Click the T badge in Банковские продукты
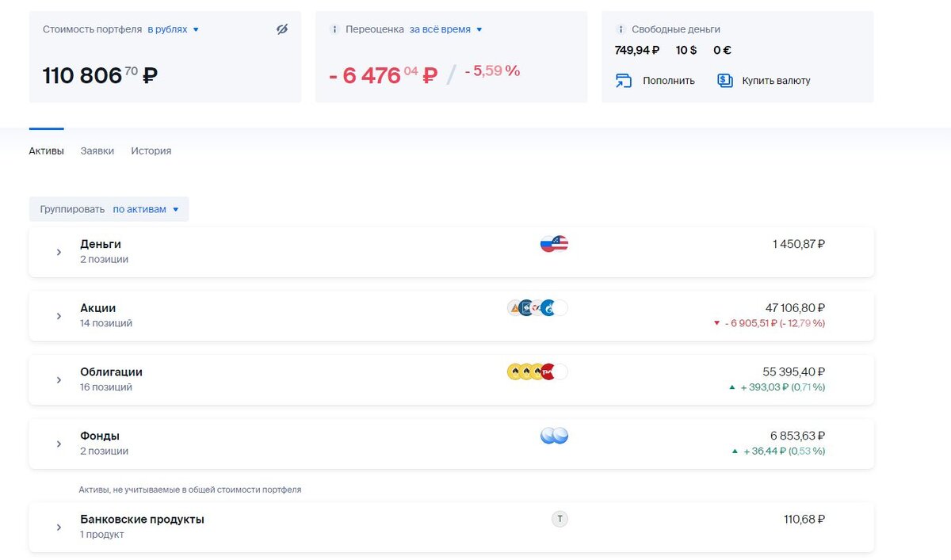 tap(560, 520)
